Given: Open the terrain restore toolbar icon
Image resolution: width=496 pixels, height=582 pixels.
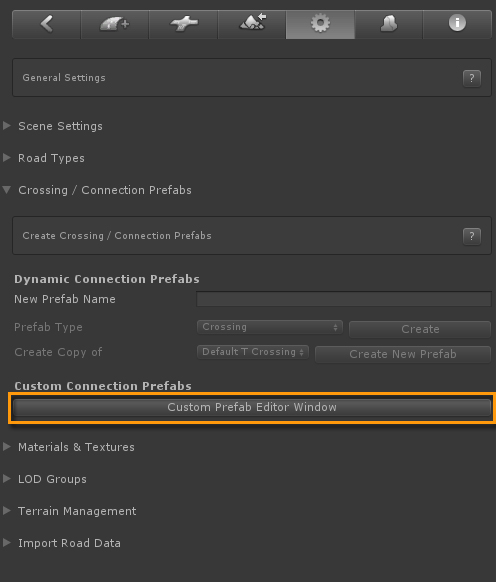Looking at the screenshot, I should [252, 24].
